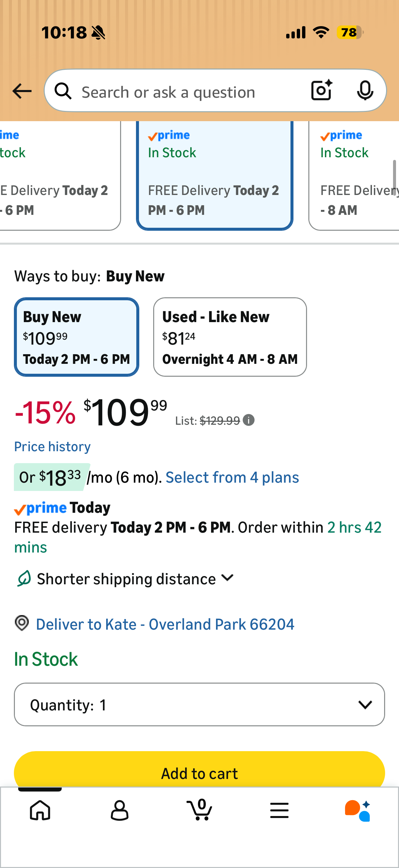Launch the Rufus AI assistant icon
Image resolution: width=399 pixels, height=868 pixels.
click(358, 811)
